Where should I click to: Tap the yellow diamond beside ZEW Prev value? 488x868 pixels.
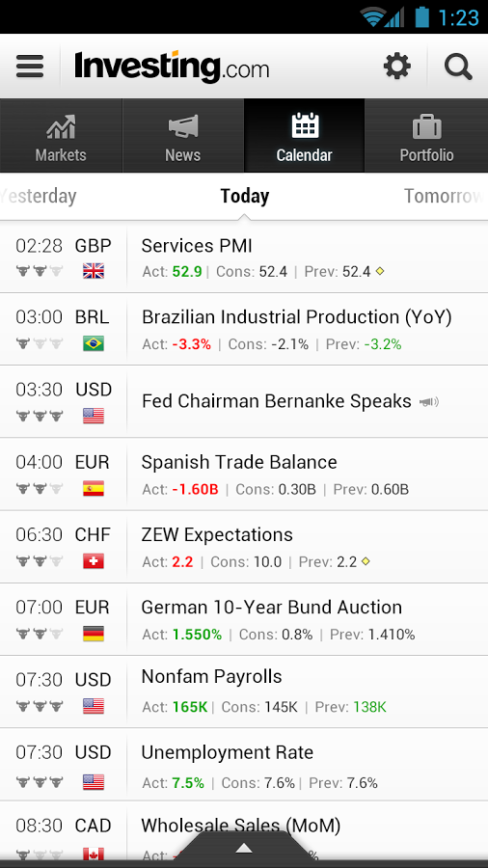(x=366, y=561)
